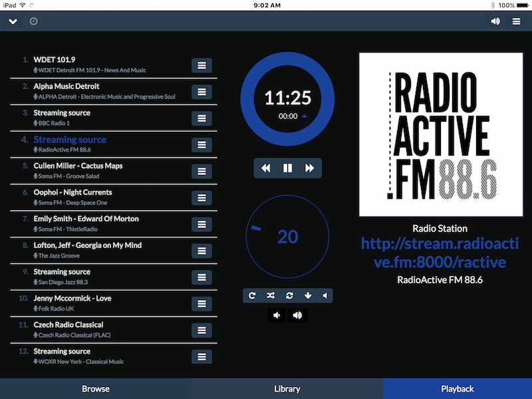
Task: Open menu for BBC Radio 1 item
Action: pos(201,118)
